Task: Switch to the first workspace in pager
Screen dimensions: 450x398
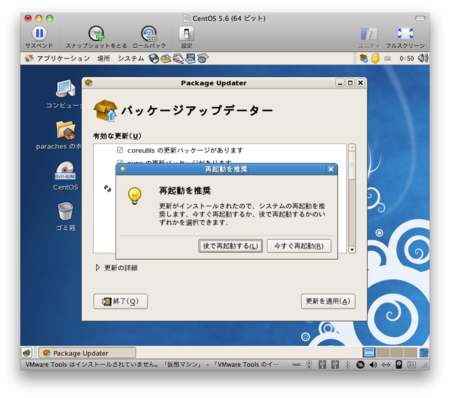Action: coord(369,353)
